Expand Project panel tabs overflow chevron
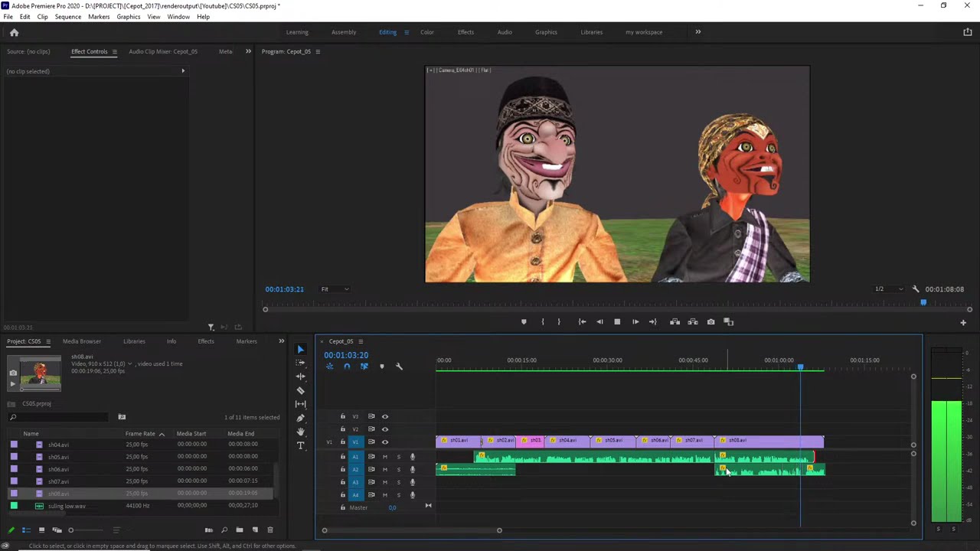This screenshot has width=980, height=551. click(x=281, y=341)
